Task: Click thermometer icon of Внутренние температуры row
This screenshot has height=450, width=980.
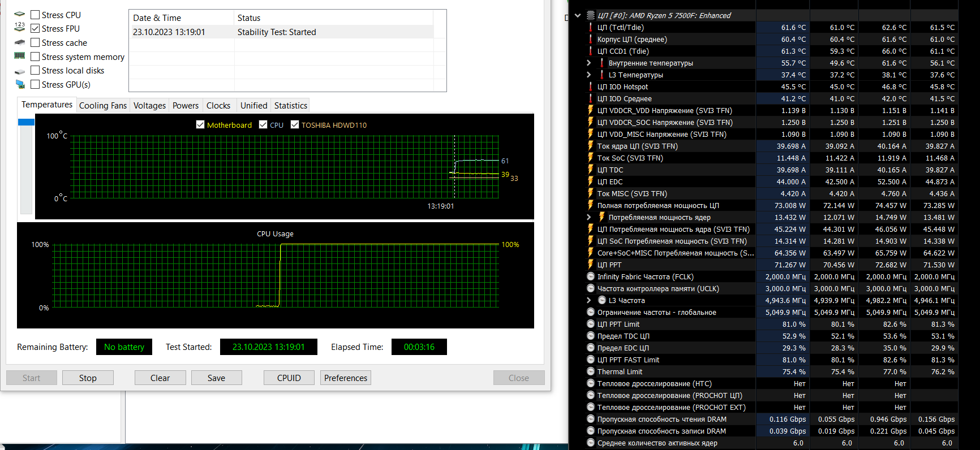Action: pyautogui.click(x=602, y=63)
